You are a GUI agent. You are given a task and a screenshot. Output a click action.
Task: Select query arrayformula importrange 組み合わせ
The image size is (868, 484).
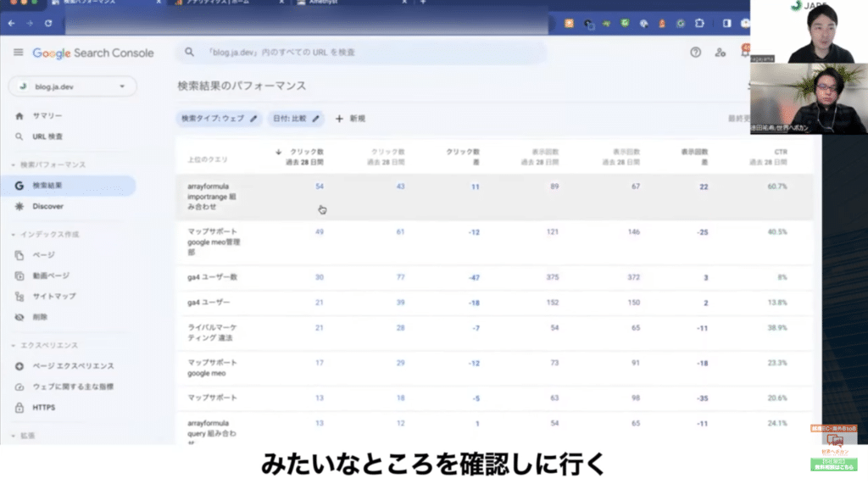tap(212, 197)
